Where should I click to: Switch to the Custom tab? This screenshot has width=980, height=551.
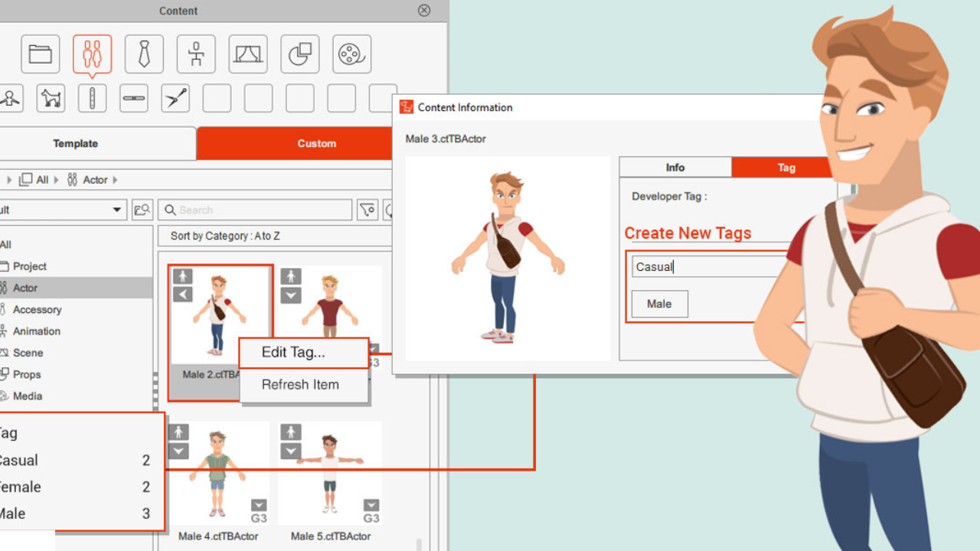[316, 143]
